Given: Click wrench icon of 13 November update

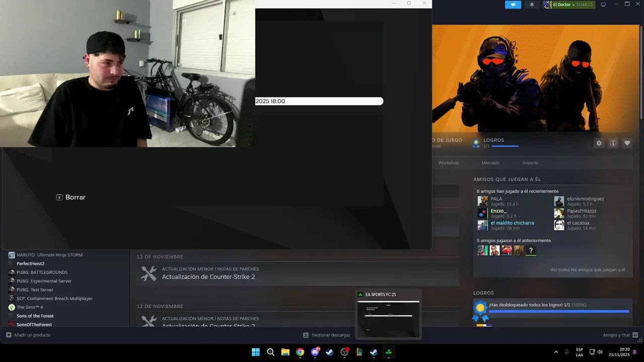Looking at the screenshot, I should pos(149,274).
